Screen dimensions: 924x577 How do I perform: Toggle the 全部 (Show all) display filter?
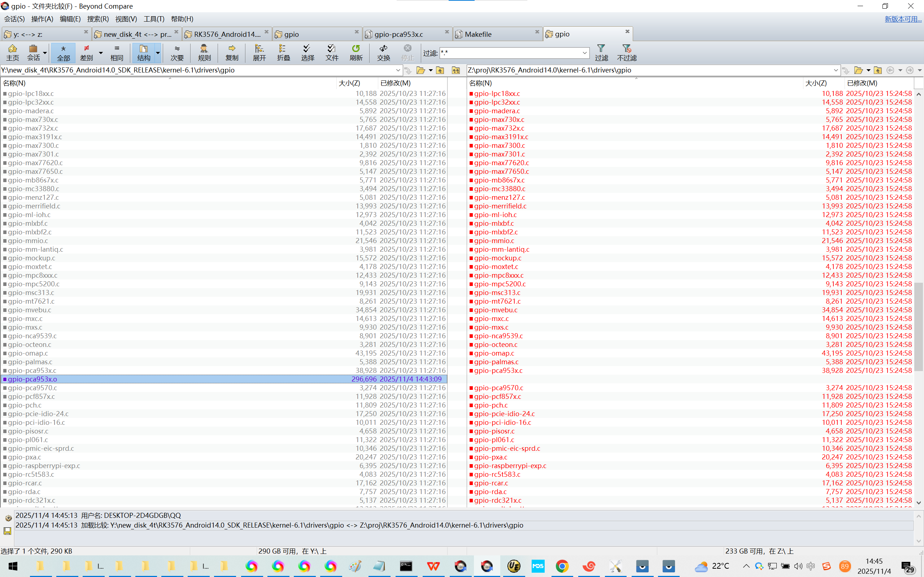64,52
